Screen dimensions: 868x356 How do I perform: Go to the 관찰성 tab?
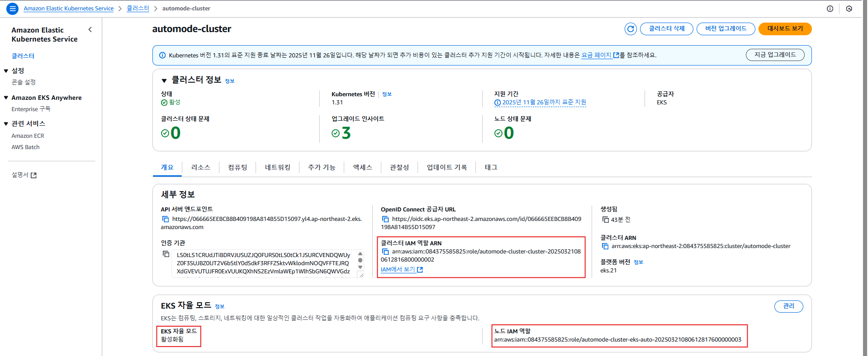399,167
